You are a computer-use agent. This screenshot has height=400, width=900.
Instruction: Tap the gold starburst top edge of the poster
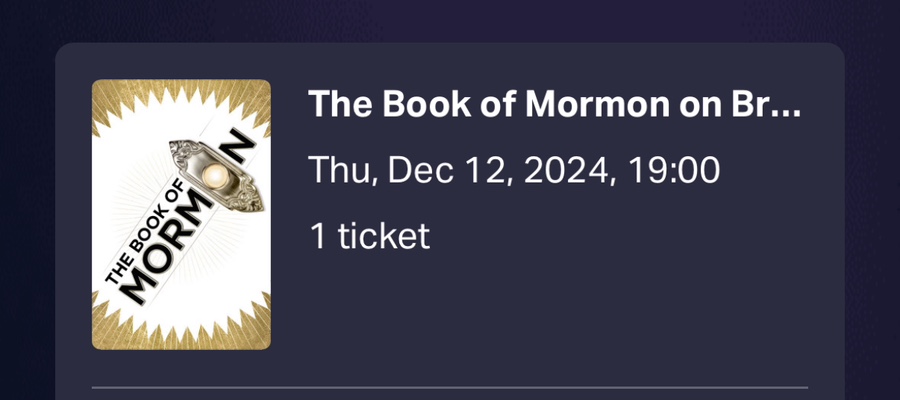(181, 98)
